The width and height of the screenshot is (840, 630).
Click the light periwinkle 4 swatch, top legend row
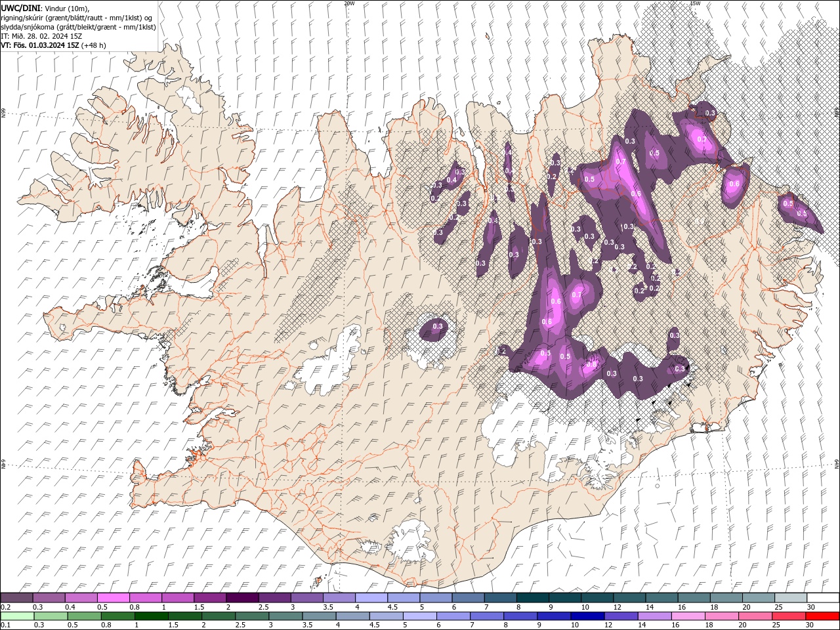(x=371, y=598)
